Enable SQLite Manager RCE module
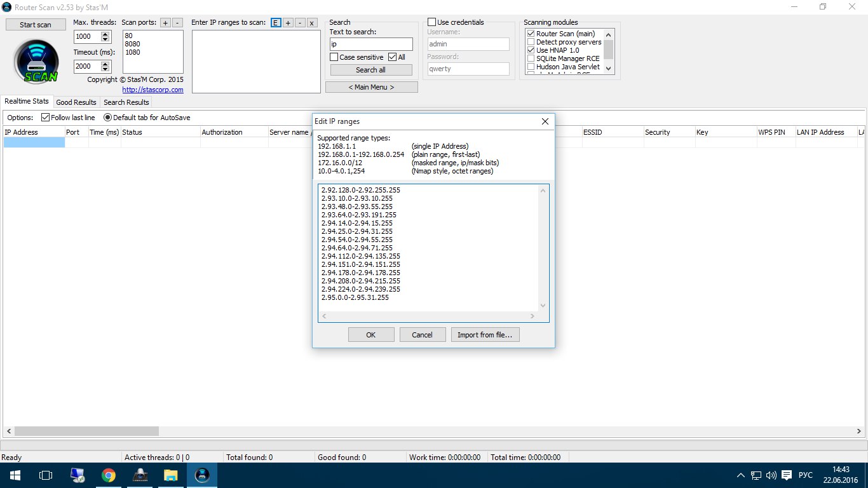 [x=531, y=58]
